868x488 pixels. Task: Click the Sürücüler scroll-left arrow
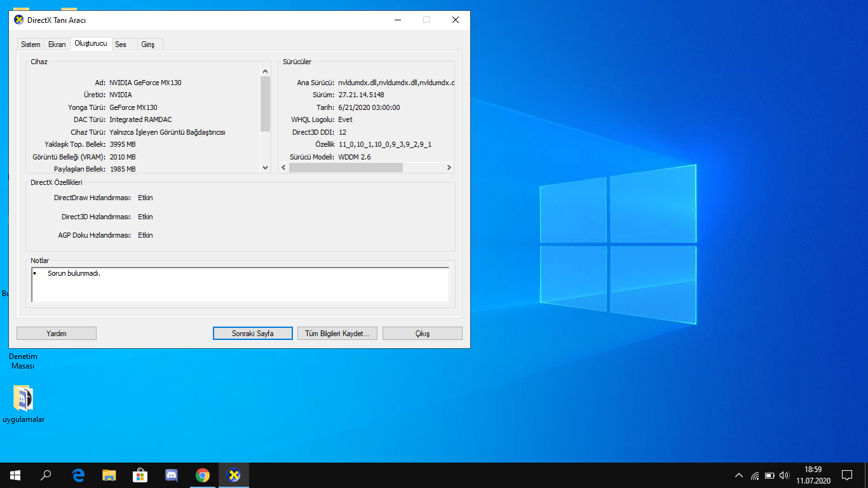pos(284,168)
